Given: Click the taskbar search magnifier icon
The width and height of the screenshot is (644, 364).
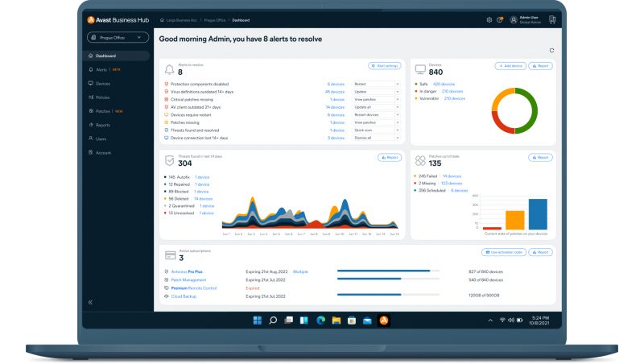Looking at the screenshot, I should click(x=273, y=321).
